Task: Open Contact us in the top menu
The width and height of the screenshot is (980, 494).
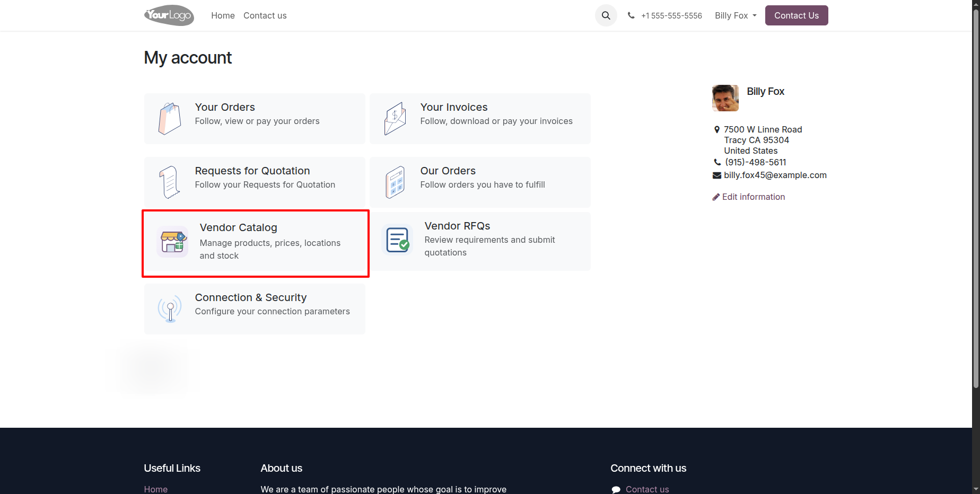Action: (x=265, y=16)
